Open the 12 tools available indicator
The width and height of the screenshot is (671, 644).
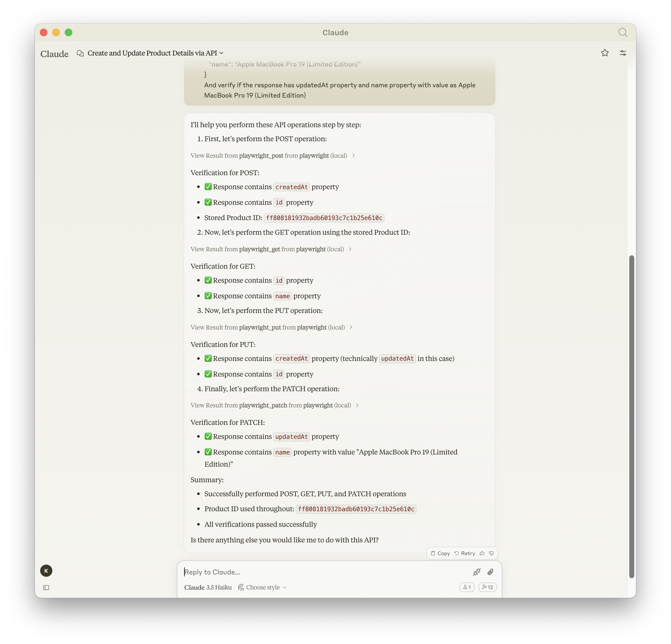(487, 587)
